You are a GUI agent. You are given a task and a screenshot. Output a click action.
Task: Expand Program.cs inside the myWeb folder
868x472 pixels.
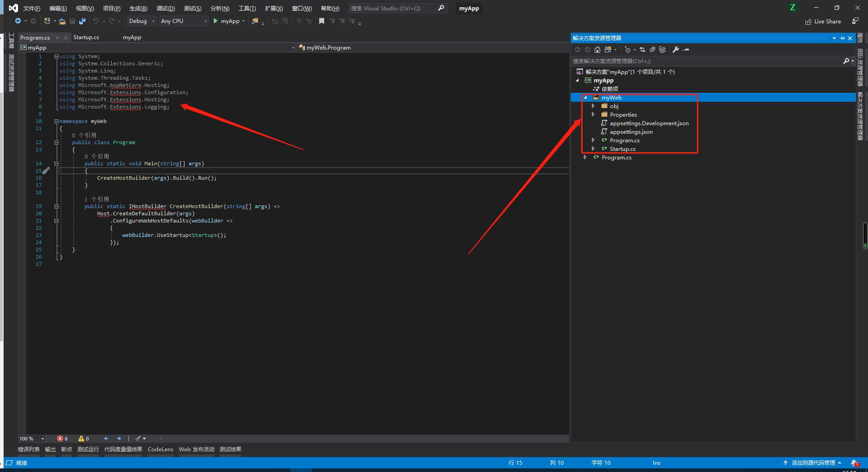(x=593, y=140)
